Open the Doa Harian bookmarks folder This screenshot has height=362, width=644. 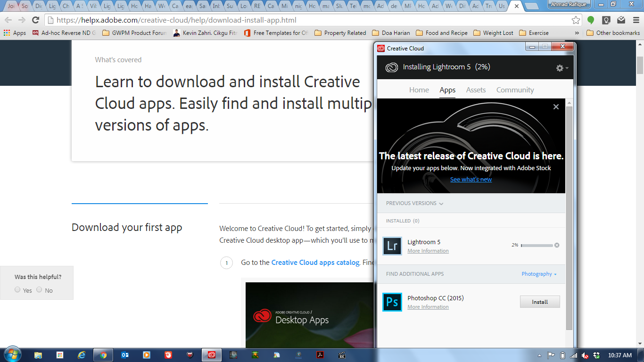point(391,33)
